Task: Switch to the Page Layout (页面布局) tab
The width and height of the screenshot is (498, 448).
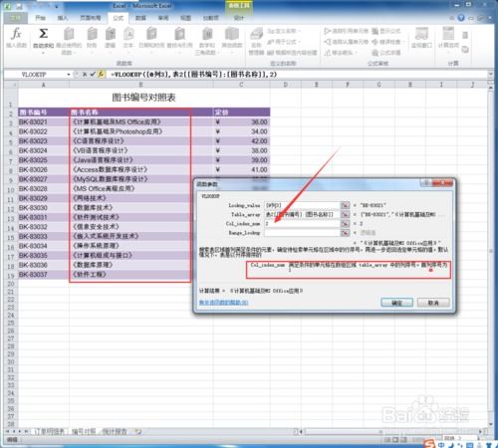Action: tap(91, 18)
